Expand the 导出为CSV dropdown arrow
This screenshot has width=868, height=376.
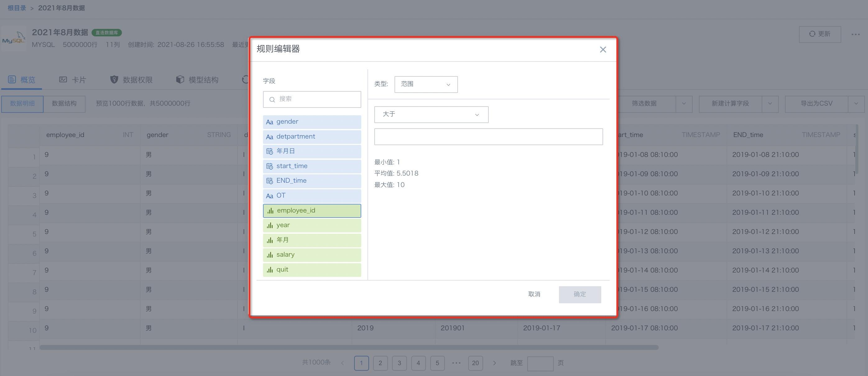tap(856, 104)
